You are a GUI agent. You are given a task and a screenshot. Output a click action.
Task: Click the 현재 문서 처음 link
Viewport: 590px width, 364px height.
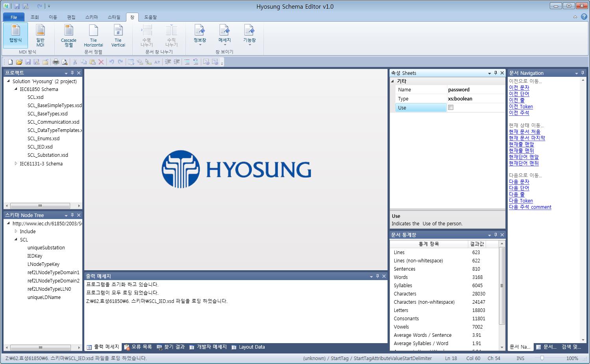(524, 132)
